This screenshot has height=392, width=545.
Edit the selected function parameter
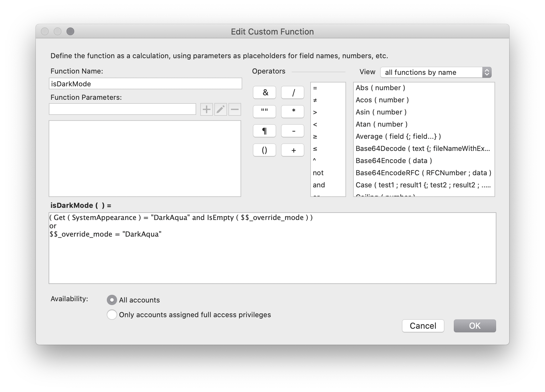[x=221, y=109]
